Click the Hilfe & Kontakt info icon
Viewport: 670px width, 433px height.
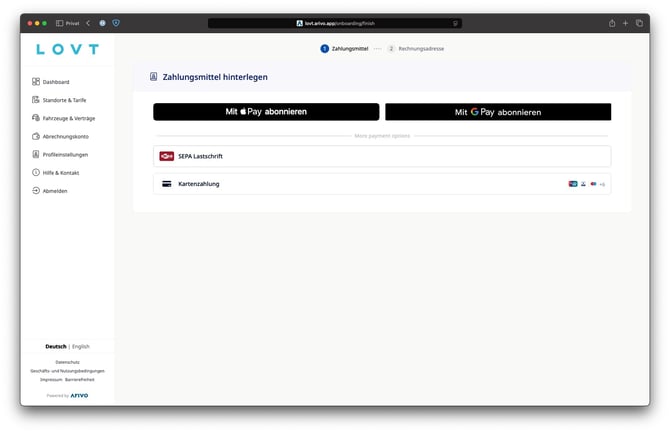tap(36, 172)
